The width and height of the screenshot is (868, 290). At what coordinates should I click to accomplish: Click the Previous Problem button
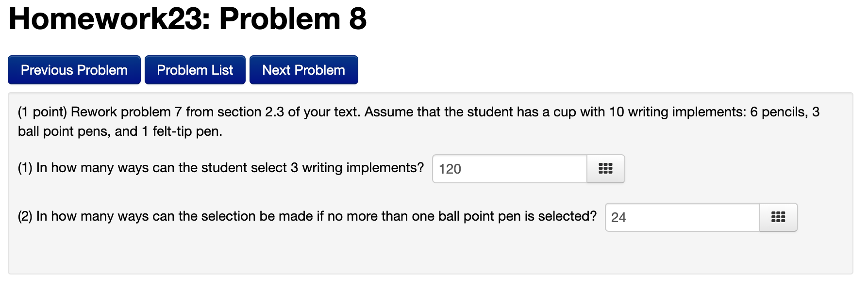point(74,70)
